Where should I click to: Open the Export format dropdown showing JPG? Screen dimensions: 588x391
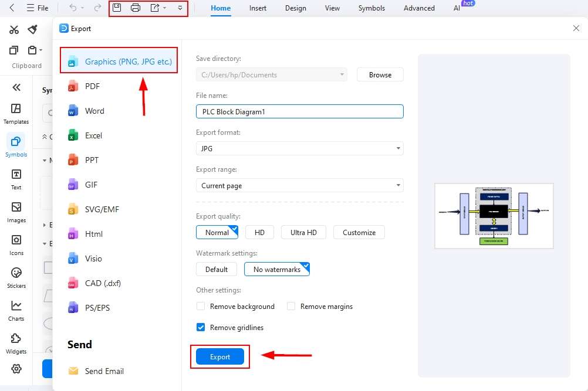pyautogui.click(x=398, y=148)
